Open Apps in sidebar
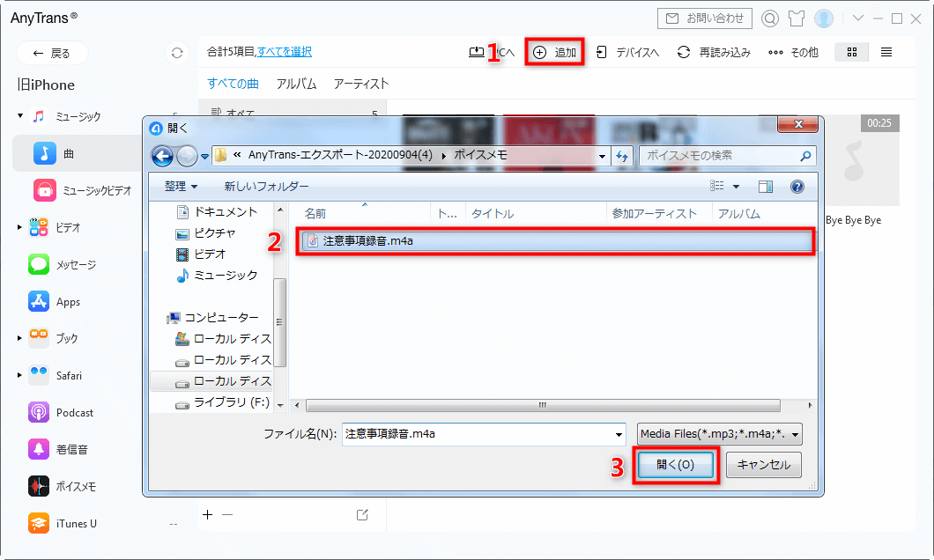 click(55, 302)
